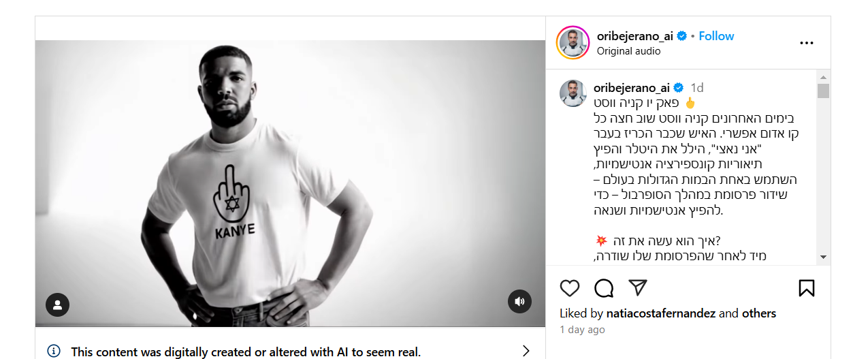Viewport: 868px width, 359px height.
Task: Toggle video sound with speaker icon
Action: [x=519, y=301]
